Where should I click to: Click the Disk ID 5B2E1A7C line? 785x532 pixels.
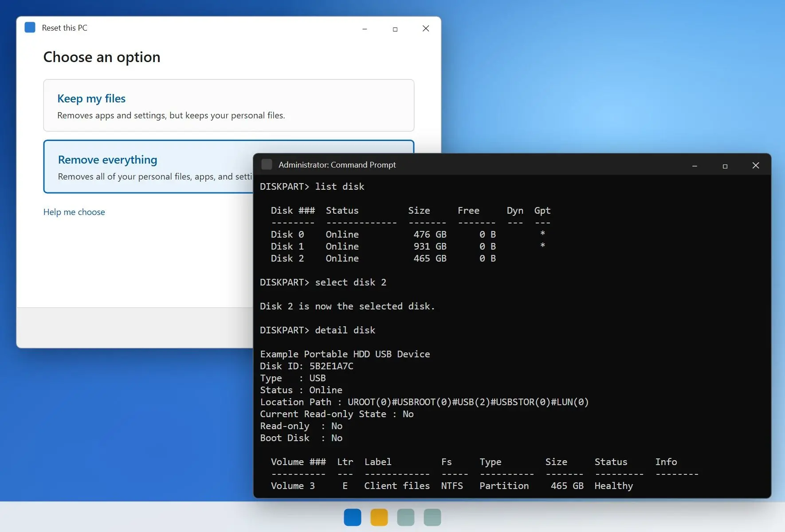pyautogui.click(x=307, y=366)
